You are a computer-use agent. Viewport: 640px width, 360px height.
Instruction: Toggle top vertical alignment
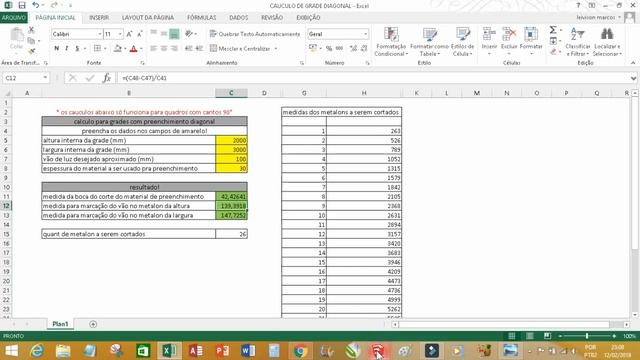click(x=153, y=34)
